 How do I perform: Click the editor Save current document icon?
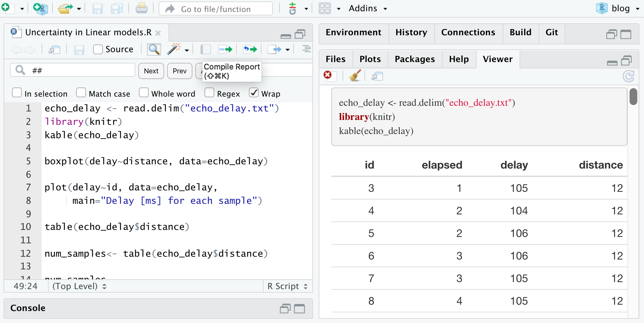(79, 50)
